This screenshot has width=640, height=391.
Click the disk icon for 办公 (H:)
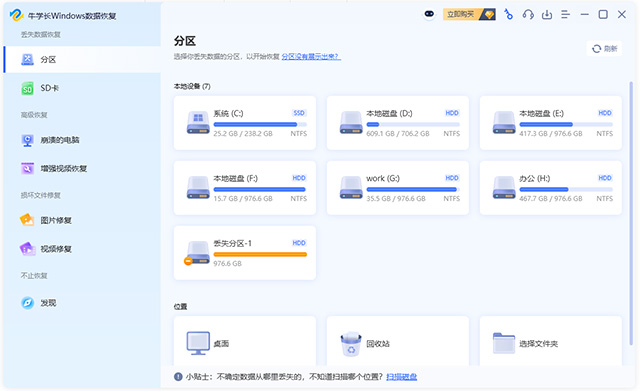click(x=504, y=188)
